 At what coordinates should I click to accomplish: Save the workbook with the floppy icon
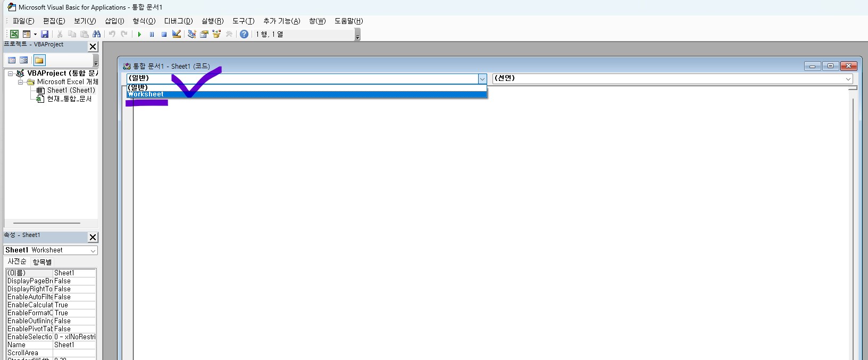pyautogui.click(x=45, y=34)
